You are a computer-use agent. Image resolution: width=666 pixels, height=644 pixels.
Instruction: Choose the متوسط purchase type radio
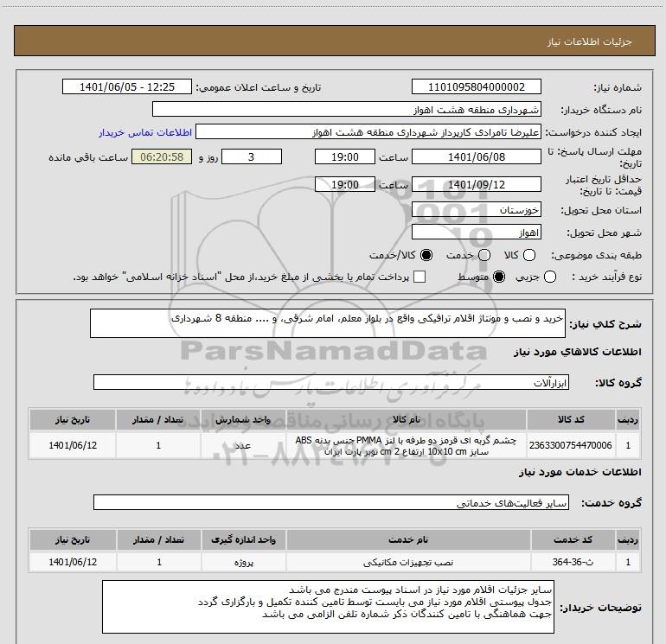click(x=499, y=277)
